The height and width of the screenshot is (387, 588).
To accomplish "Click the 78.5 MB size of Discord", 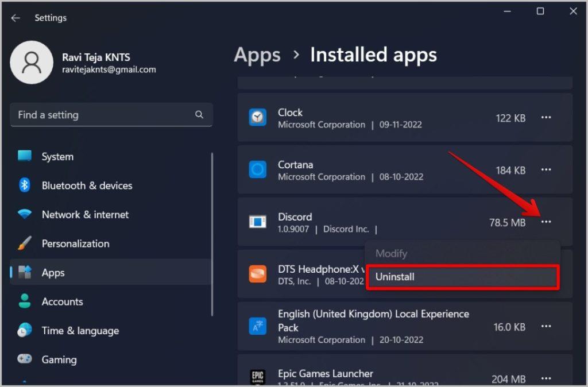I will (x=507, y=222).
